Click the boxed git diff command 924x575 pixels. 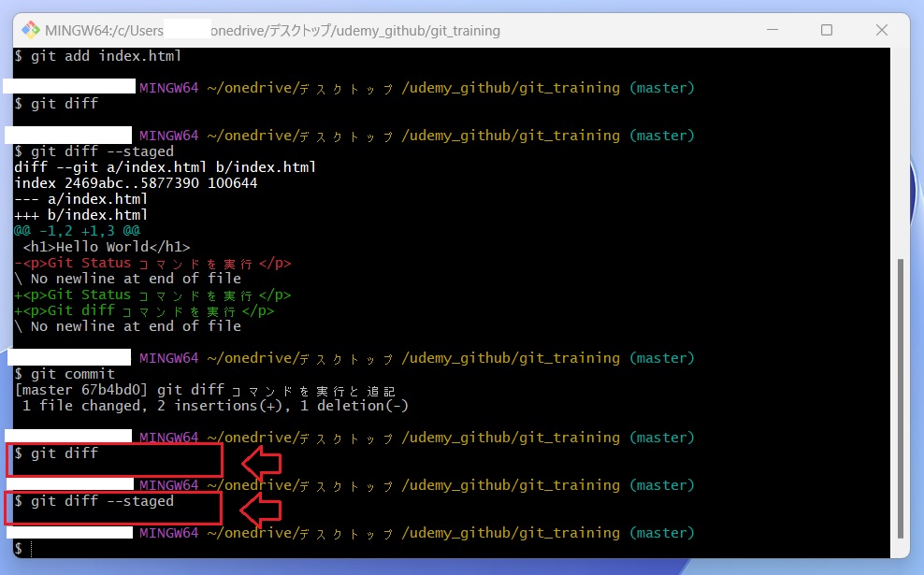64,453
